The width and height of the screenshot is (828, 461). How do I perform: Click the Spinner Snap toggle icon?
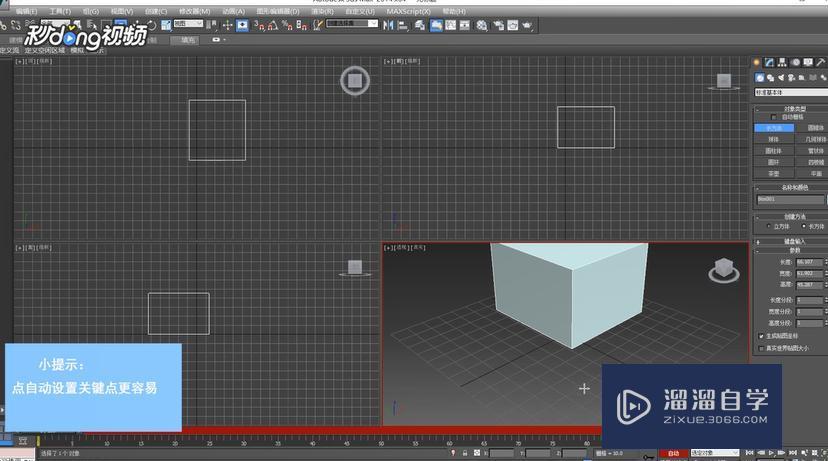tap(302, 25)
